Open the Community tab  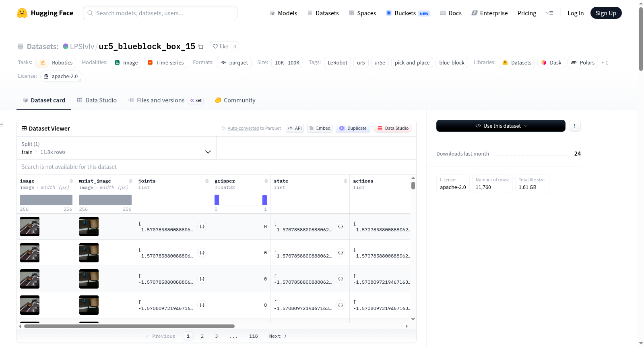235,100
